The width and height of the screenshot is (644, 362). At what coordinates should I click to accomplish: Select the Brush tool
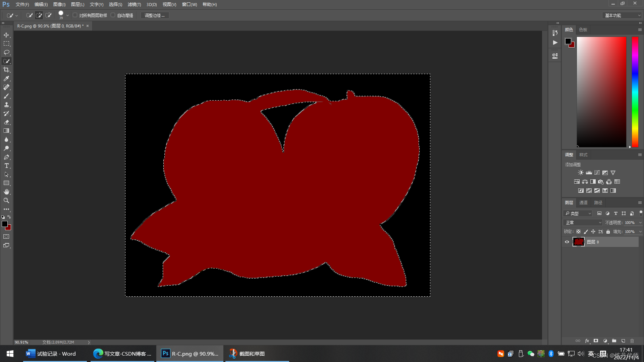6,96
